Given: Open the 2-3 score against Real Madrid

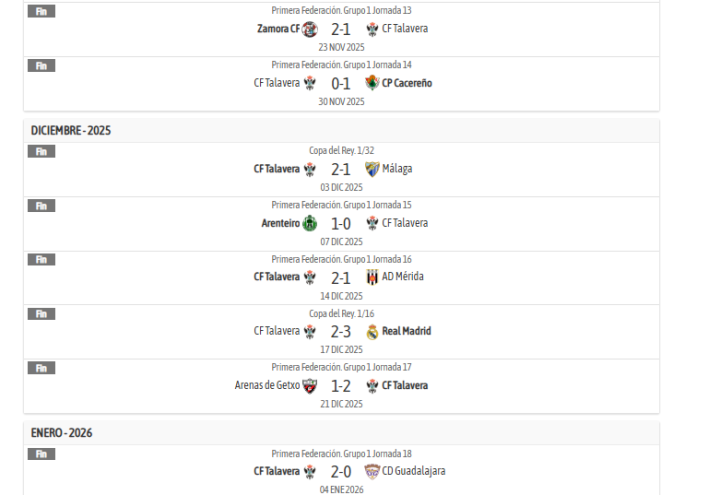Looking at the screenshot, I should coord(341,332).
